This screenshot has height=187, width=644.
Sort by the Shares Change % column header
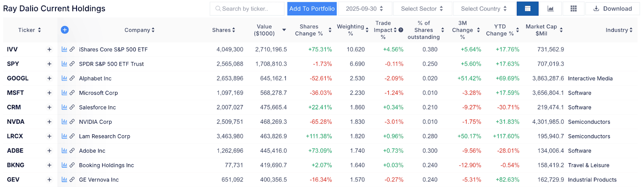pyautogui.click(x=309, y=30)
